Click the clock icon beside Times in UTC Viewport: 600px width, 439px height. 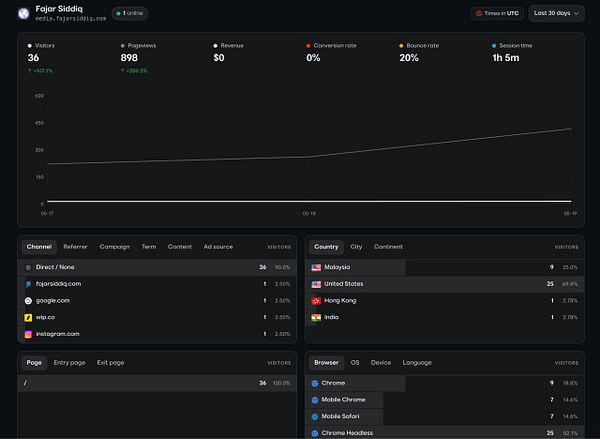pyautogui.click(x=478, y=13)
